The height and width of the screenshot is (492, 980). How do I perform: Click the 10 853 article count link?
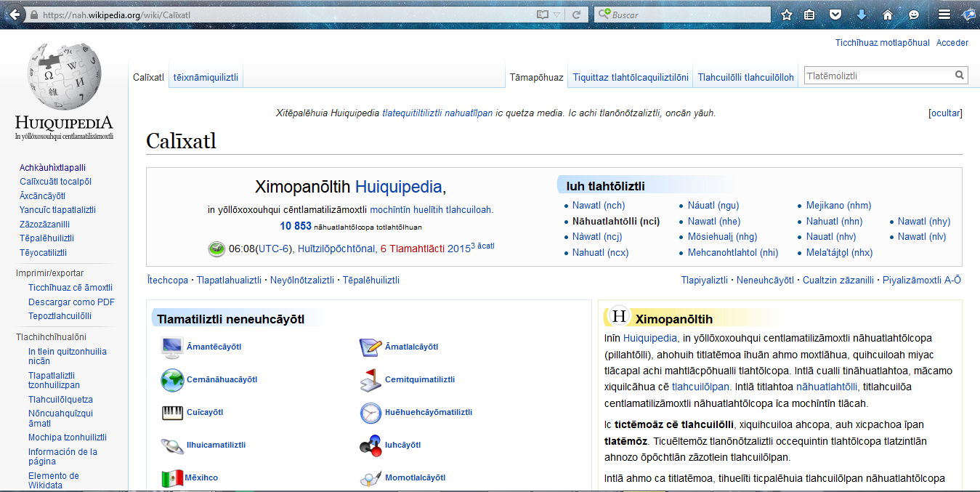(296, 226)
